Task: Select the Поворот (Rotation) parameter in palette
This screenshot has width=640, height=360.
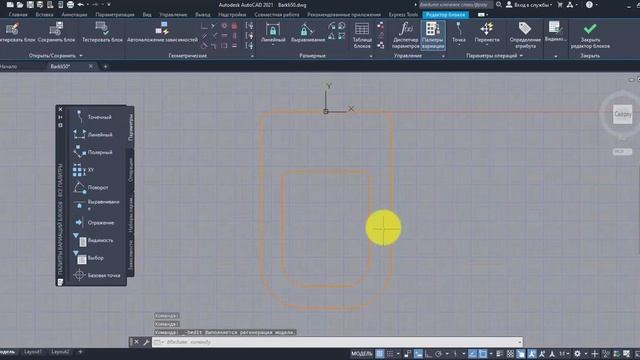Action: point(91,187)
